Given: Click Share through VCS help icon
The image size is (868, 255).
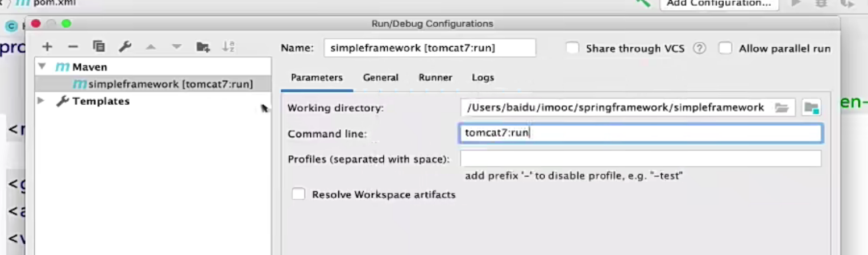Looking at the screenshot, I should click(x=700, y=48).
